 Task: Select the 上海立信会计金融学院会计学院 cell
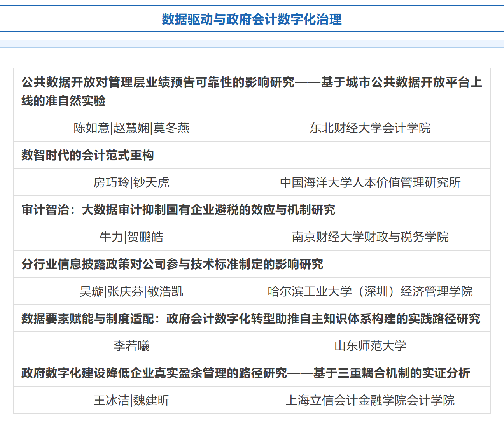pos(370,400)
